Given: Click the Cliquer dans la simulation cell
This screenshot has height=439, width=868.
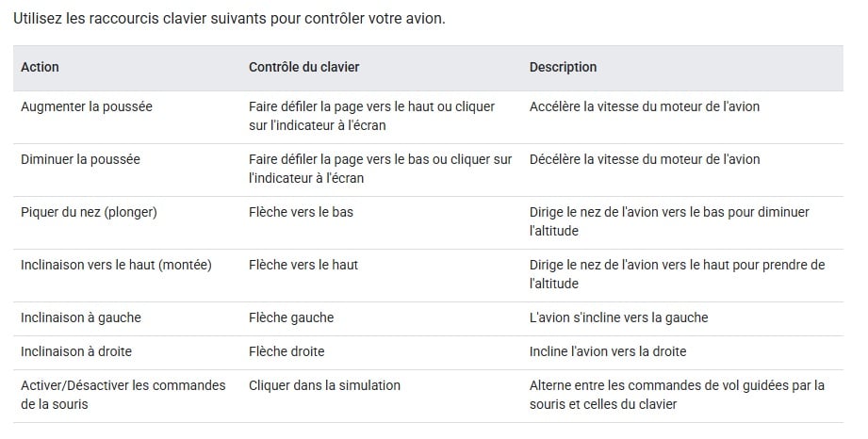Looking at the screenshot, I should pos(324,385).
